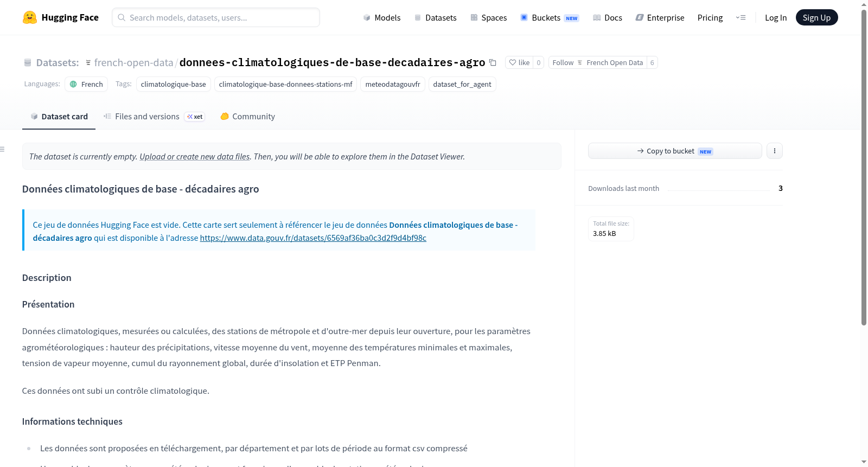868x467 pixels.
Task: Click the search magnifier icon
Action: click(122, 17)
